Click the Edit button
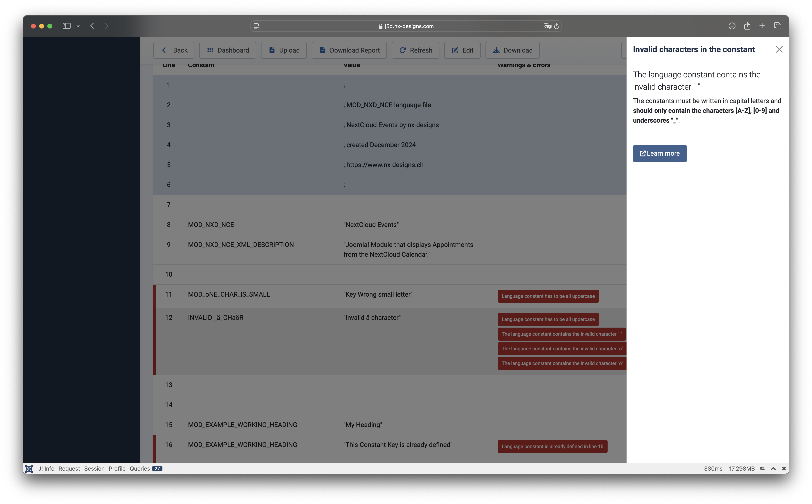812x504 pixels. (462, 50)
